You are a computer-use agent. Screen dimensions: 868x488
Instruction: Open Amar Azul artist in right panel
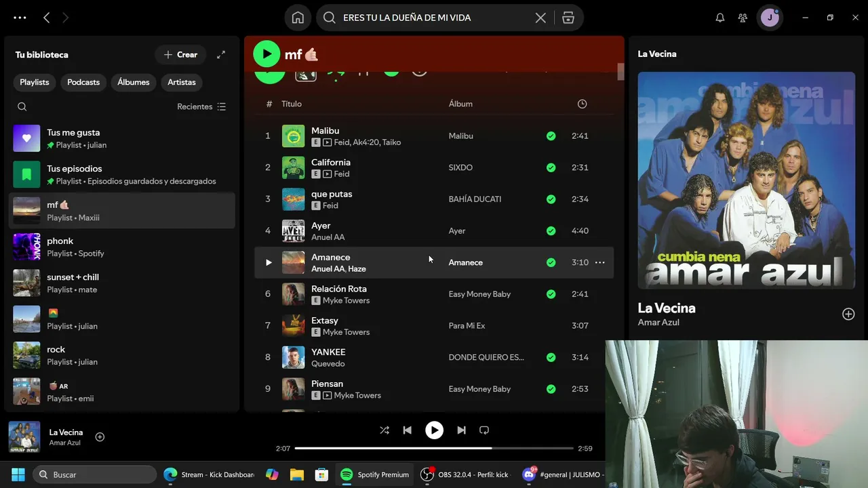pos(658,323)
